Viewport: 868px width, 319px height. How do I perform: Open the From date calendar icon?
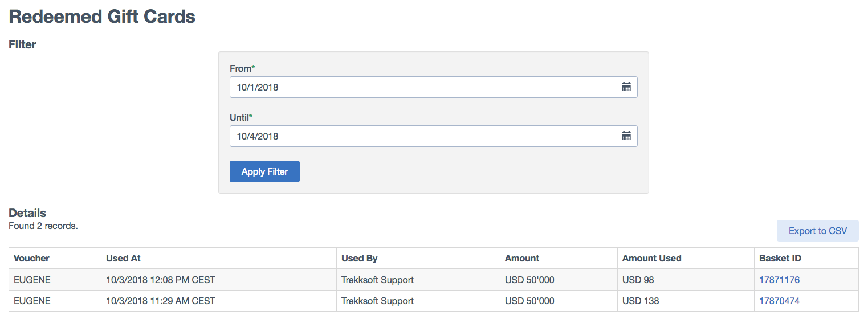click(x=626, y=87)
